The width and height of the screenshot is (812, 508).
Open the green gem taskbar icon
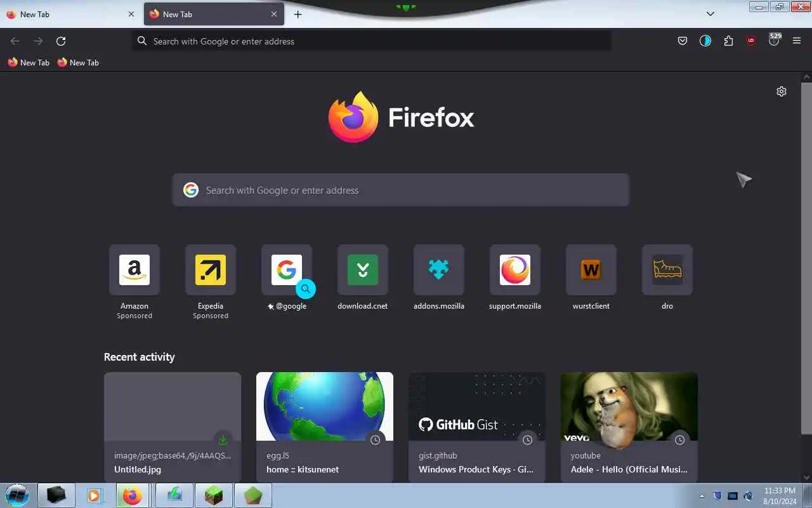252,495
